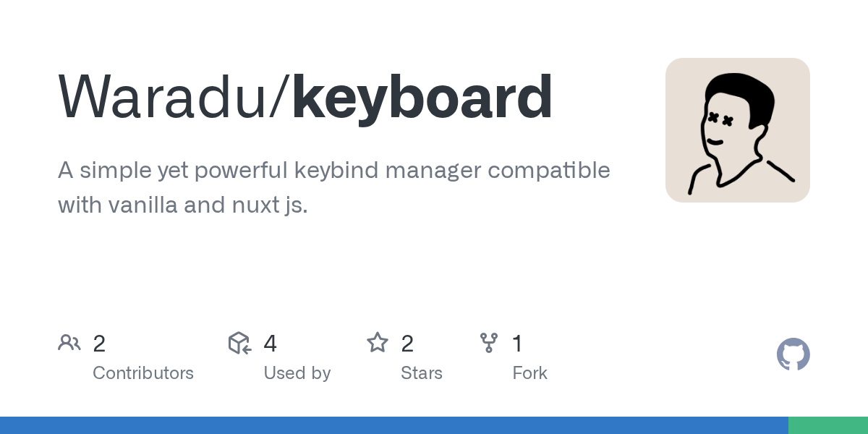Click the fork count number 1

[517, 344]
